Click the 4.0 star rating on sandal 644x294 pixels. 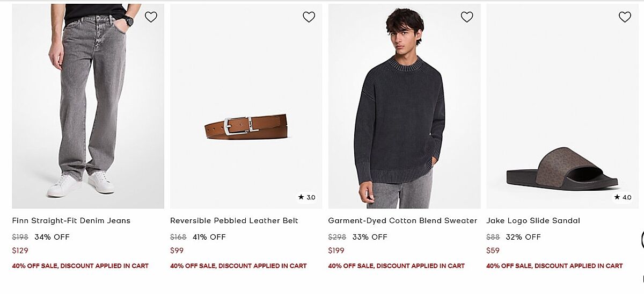(623, 197)
